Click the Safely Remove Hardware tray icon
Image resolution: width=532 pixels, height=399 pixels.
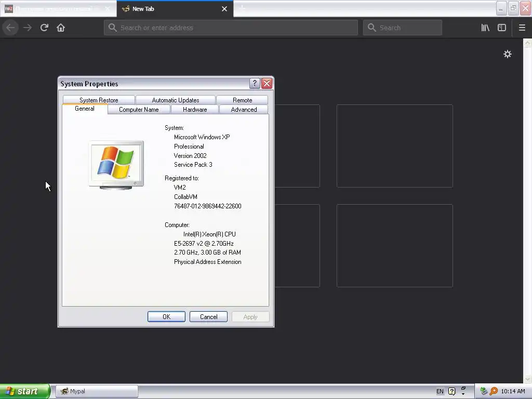[x=484, y=391]
